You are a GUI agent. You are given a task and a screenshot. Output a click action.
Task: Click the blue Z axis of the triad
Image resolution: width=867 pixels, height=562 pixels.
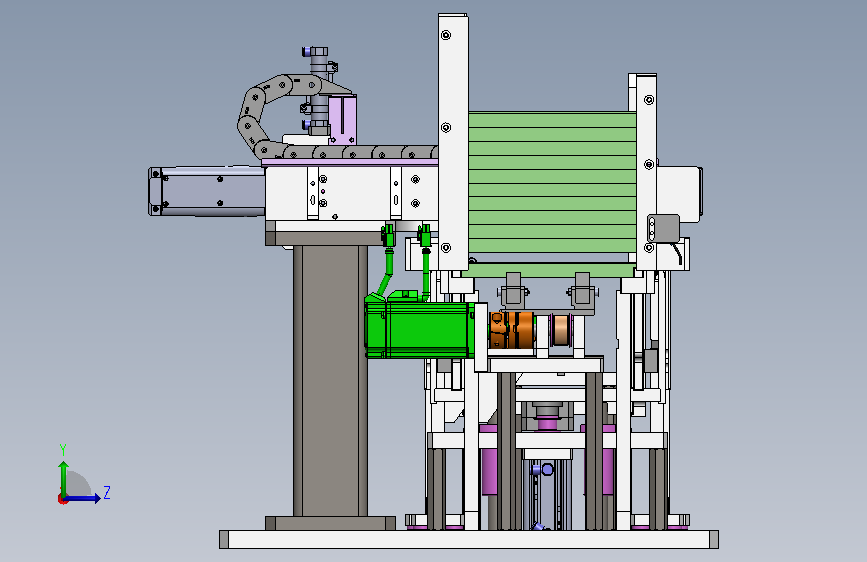coord(83,498)
